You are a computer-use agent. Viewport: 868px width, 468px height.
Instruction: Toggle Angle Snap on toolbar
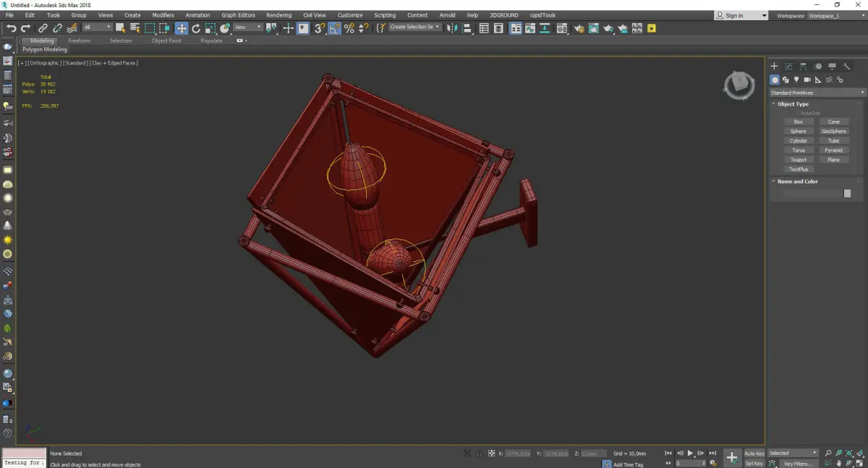(x=335, y=28)
